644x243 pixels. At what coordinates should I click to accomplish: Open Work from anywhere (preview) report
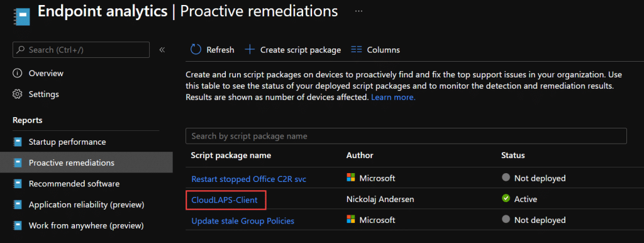pyautogui.click(x=86, y=225)
